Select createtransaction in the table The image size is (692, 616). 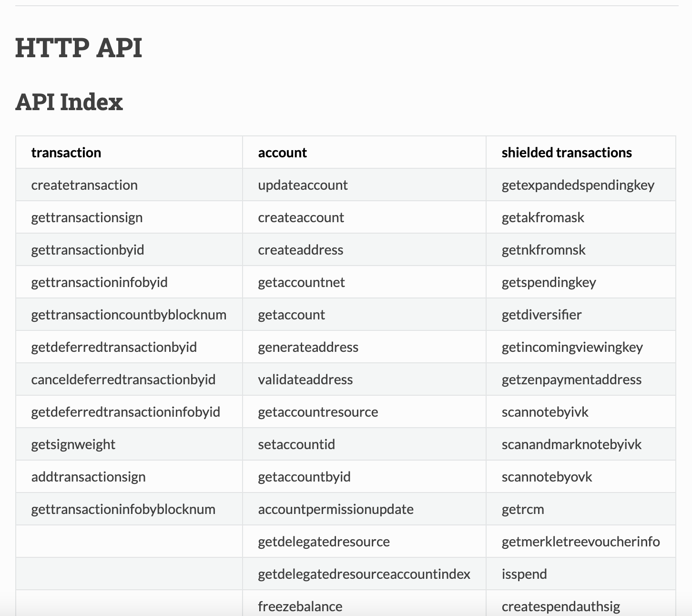84,185
